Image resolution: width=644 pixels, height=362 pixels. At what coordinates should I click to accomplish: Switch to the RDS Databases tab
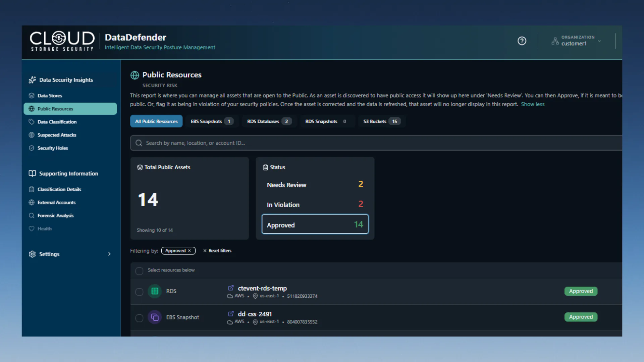[x=269, y=121]
